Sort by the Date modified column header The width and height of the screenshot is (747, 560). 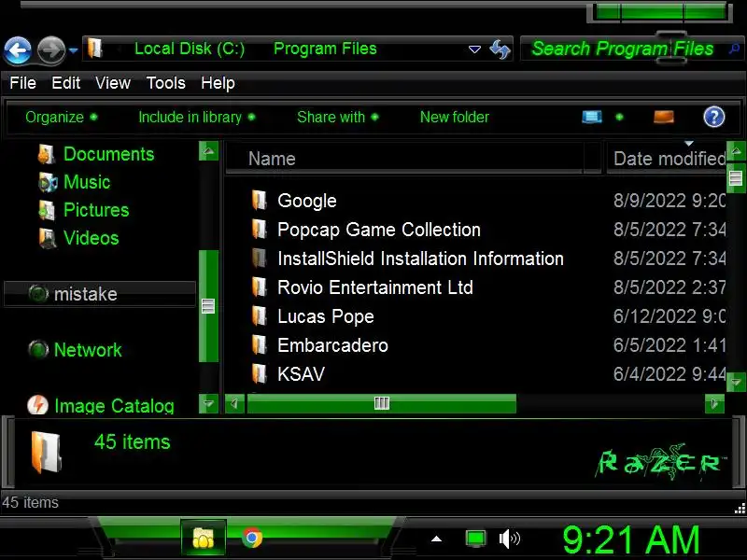[x=667, y=159]
